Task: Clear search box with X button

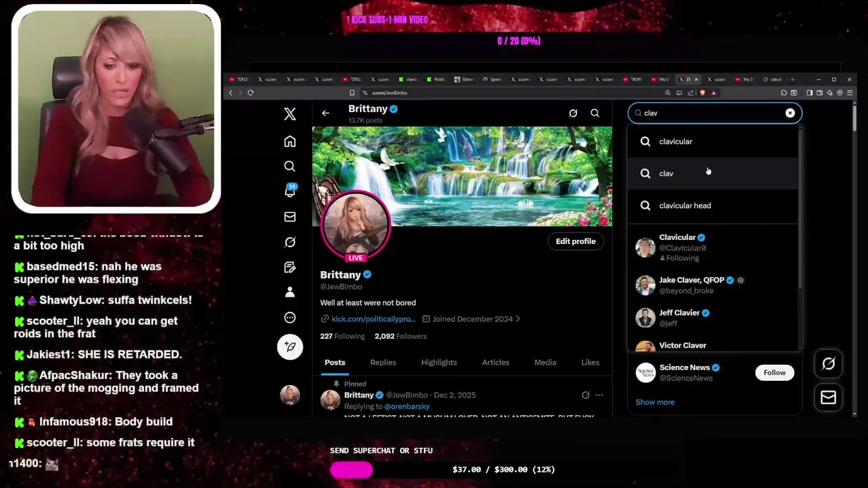Action: 790,113
